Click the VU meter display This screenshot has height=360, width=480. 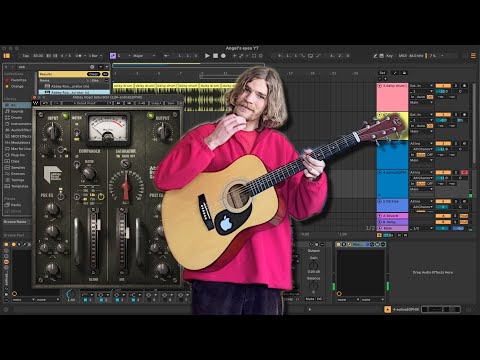tap(107, 128)
